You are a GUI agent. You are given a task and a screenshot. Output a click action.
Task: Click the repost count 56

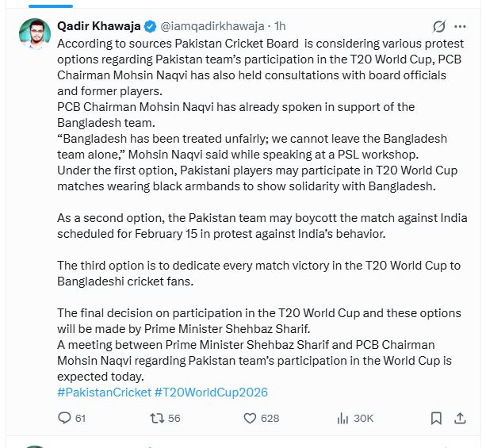(174, 418)
